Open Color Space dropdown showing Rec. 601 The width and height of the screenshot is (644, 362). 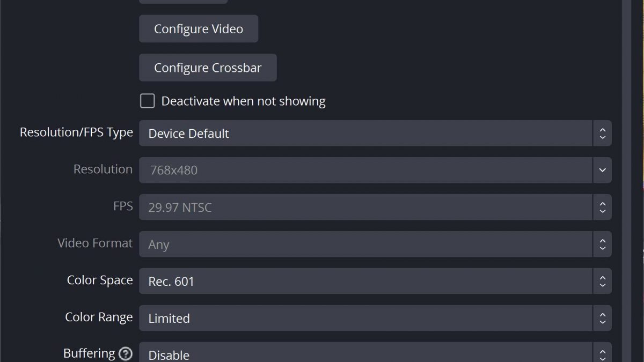coord(365,281)
